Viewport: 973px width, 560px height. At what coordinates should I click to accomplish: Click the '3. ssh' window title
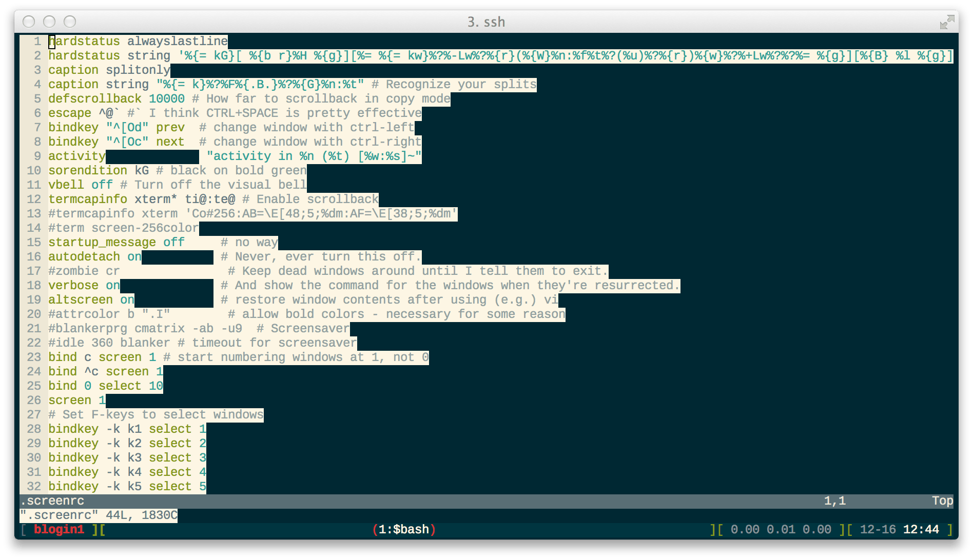pos(486,22)
